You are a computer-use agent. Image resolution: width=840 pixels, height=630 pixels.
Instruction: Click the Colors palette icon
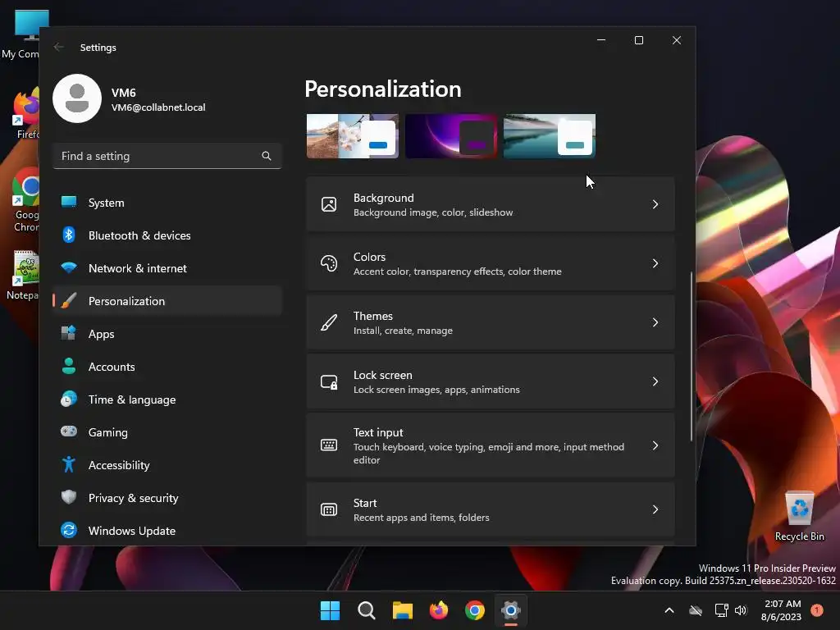[329, 263]
